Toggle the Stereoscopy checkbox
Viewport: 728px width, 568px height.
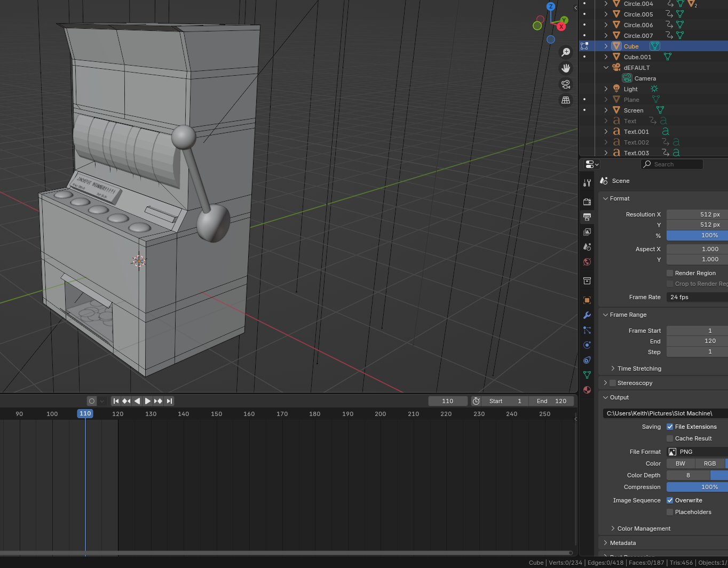(613, 383)
